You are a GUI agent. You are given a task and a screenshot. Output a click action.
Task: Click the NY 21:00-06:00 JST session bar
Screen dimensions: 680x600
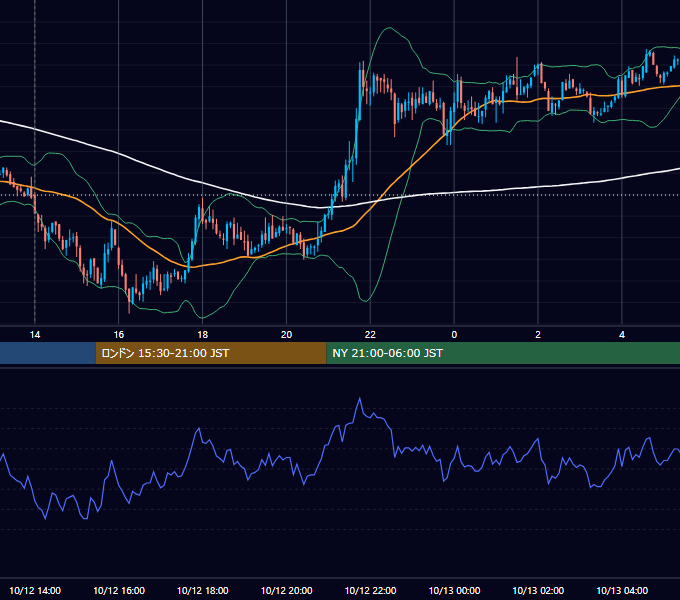coord(503,353)
